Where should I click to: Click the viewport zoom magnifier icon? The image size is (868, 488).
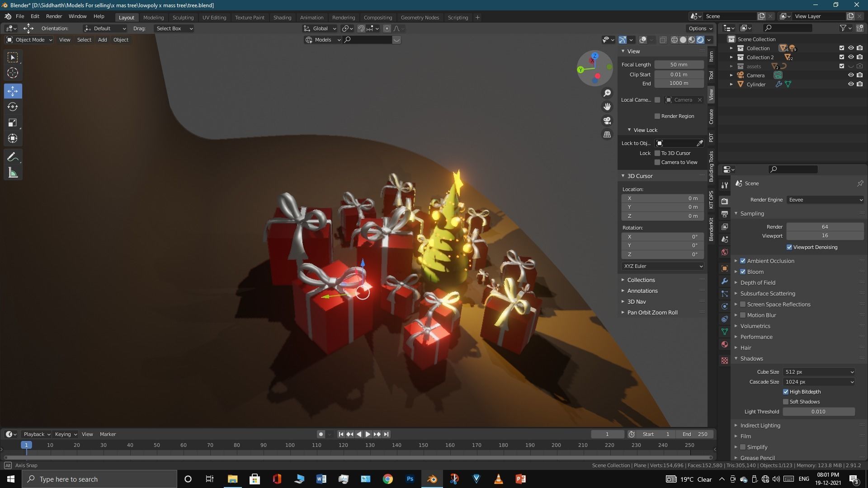pos(607,93)
